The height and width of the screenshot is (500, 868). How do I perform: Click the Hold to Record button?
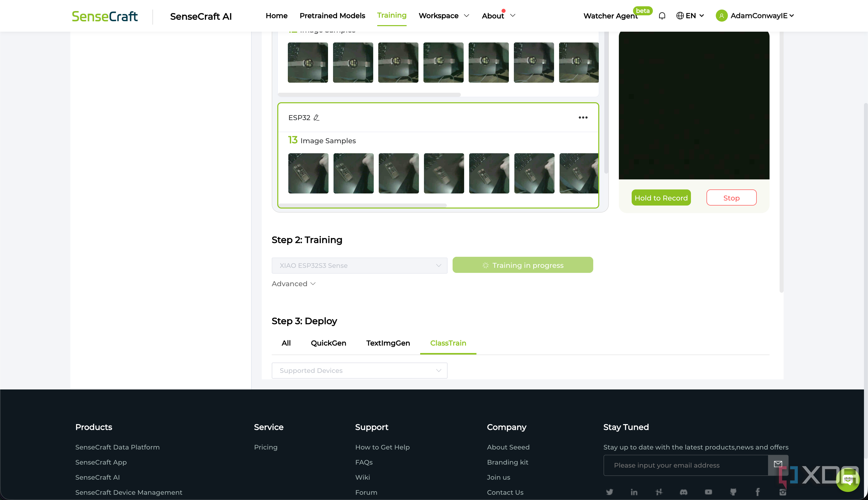coord(661,198)
